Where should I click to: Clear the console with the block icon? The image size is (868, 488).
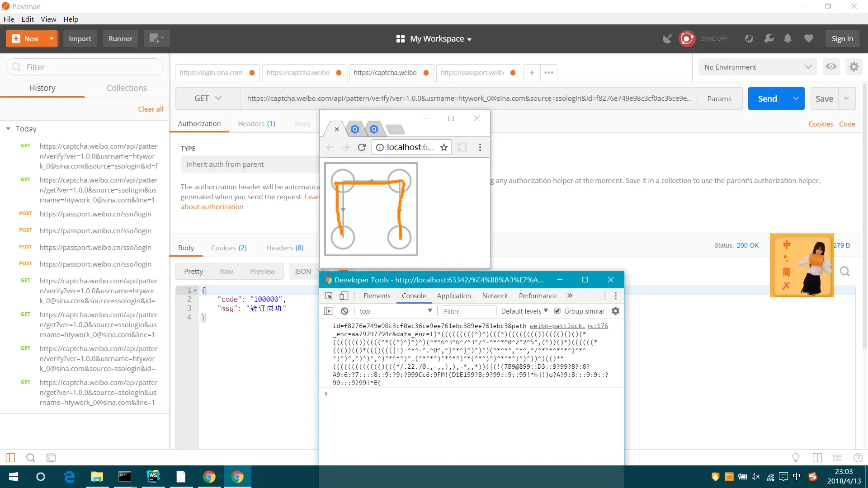pos(344,311)
